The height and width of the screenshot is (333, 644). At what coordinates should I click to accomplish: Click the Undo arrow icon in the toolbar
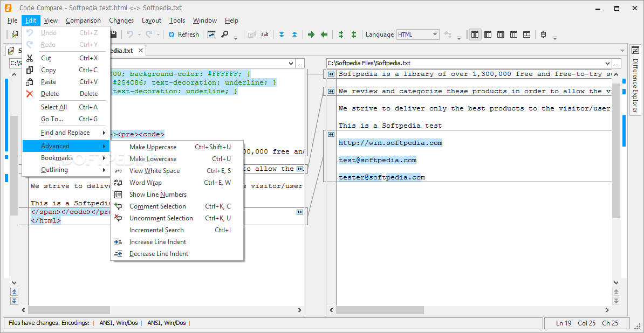(x=130, y=34)
